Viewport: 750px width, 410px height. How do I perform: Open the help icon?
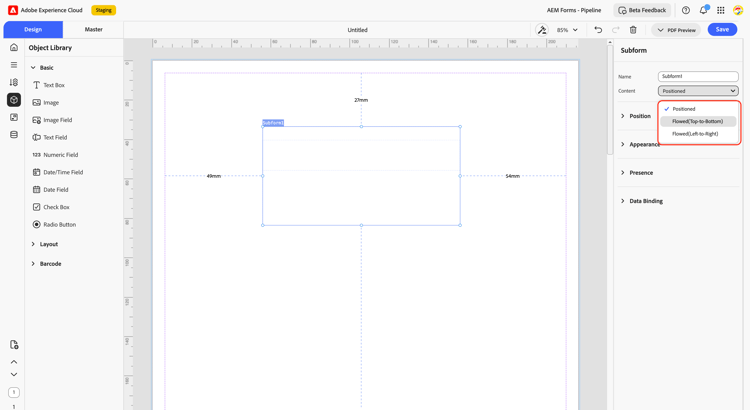(686, 10)
